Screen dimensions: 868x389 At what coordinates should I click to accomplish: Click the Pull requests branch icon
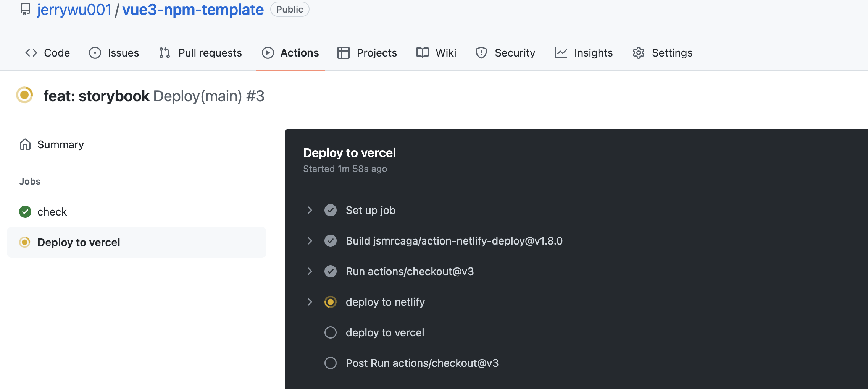tap(165, 53)
